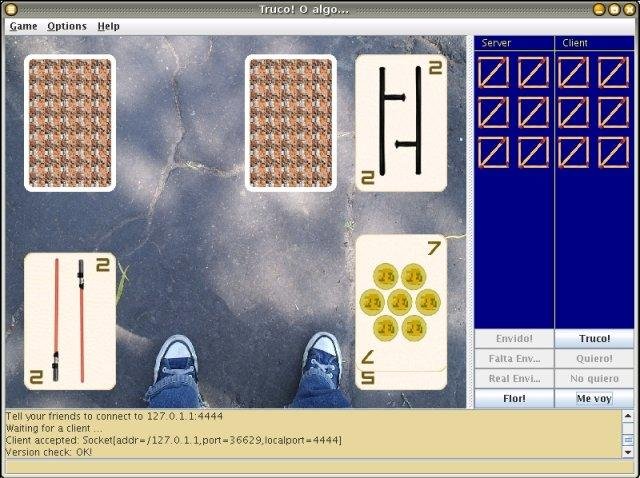Declare Flor! using the button
Image resolution: width=640 pixels, height=478 pixels.
pos(514,398)
